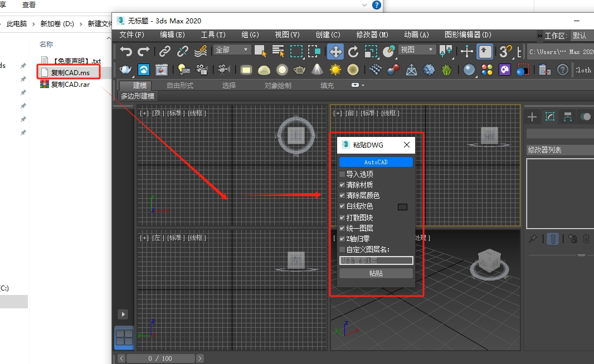Click the four colored balls icon

point(487,70)
